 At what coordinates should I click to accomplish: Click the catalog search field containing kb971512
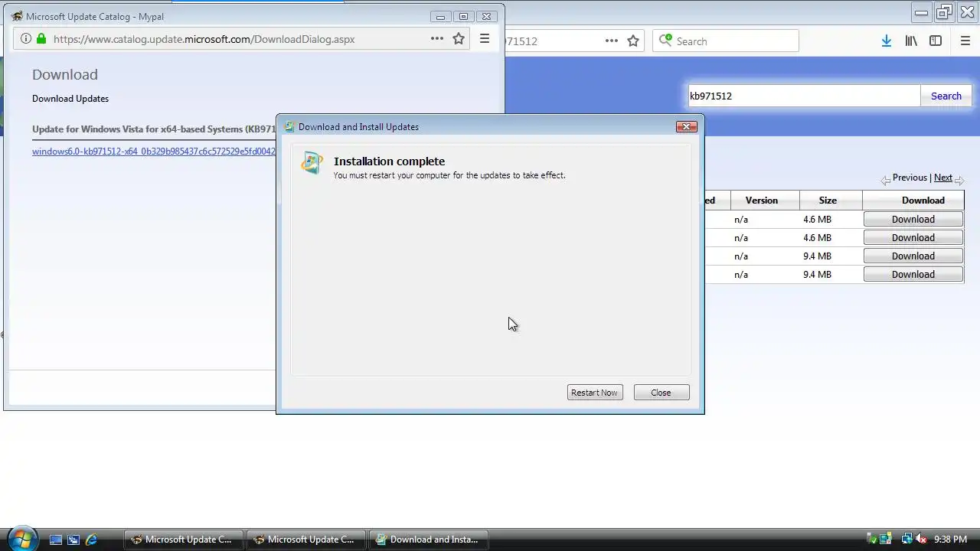[804, 96]
